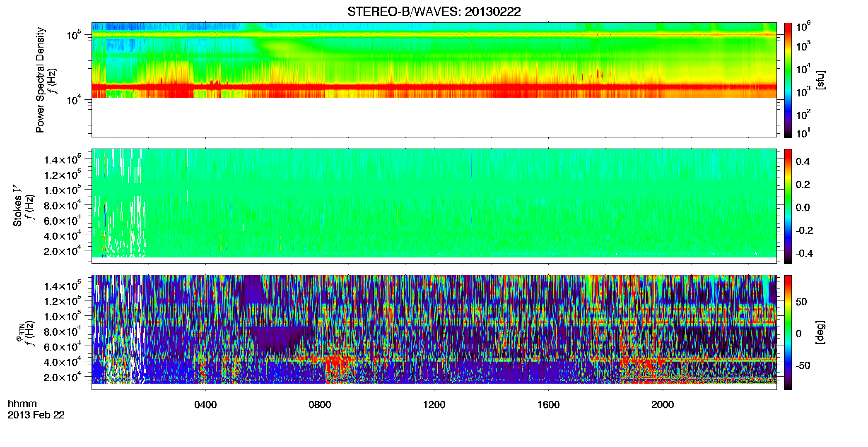This screenshot has height=447, width=868.
Task: Click the Stokes V axis label
Action: coord(17,206)
